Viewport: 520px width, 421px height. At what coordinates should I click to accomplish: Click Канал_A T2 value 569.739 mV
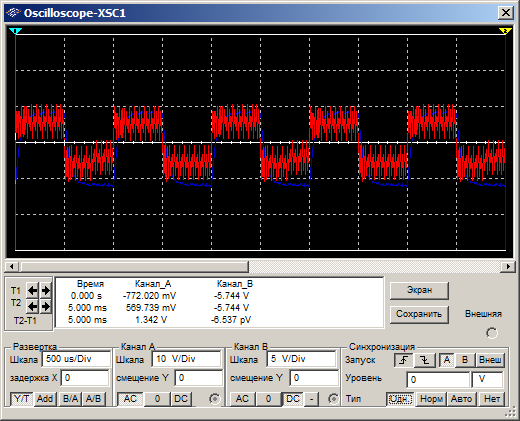click(151, 308)
